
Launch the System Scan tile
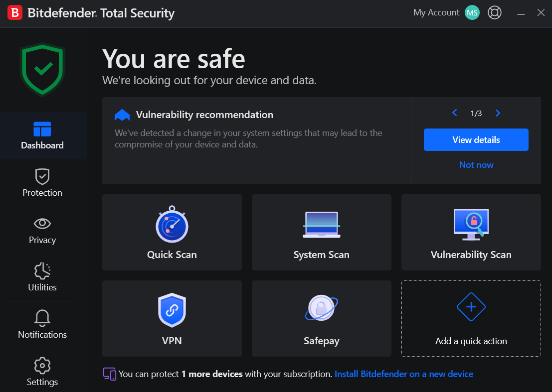(x=322, y=233)
